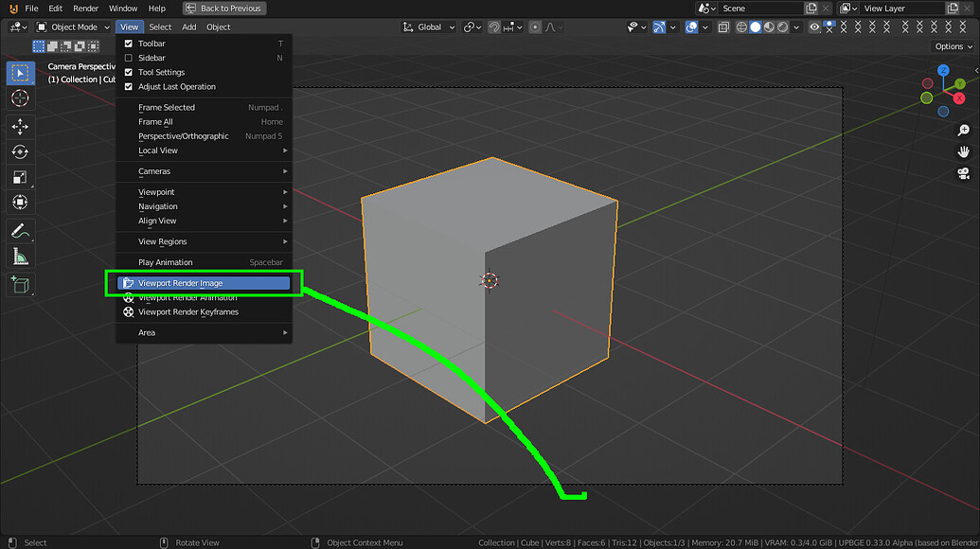Select the Add Cube tool
980x549 pixels.
[20, 285]
